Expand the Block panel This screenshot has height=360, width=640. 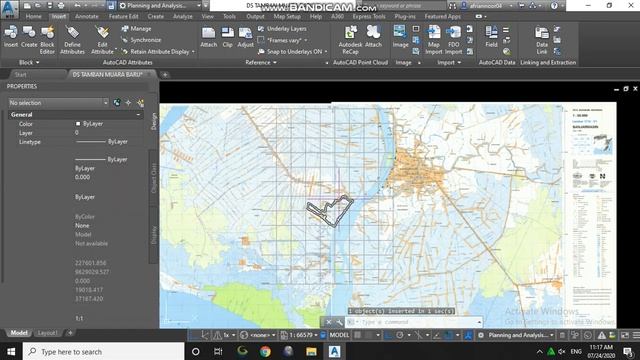29,62
